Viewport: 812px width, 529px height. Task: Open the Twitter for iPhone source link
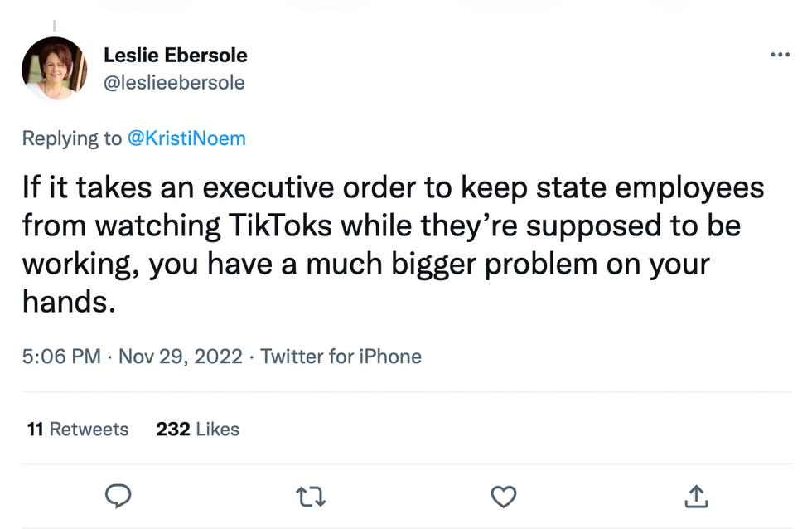[341, 357]
